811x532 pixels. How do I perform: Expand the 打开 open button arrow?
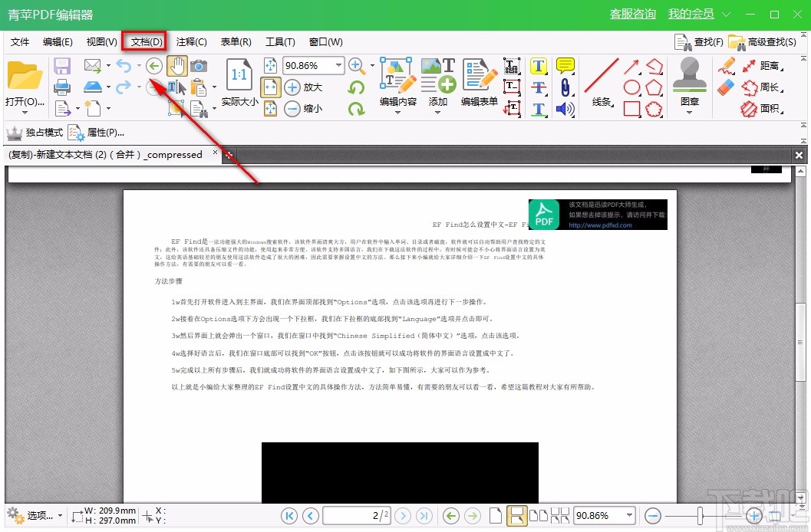(25, 113)
